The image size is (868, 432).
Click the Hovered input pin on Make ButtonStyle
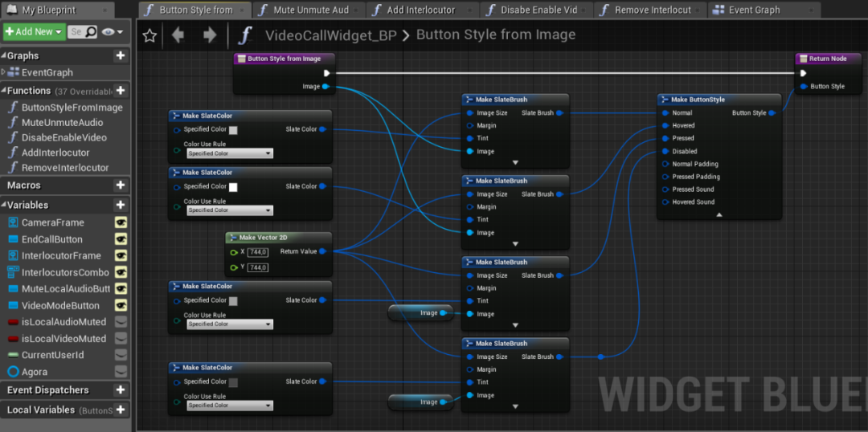pos(665,125)
